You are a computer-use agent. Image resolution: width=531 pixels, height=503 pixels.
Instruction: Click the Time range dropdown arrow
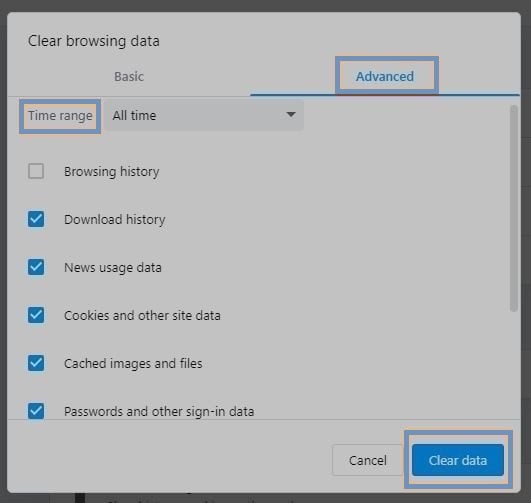291,115
